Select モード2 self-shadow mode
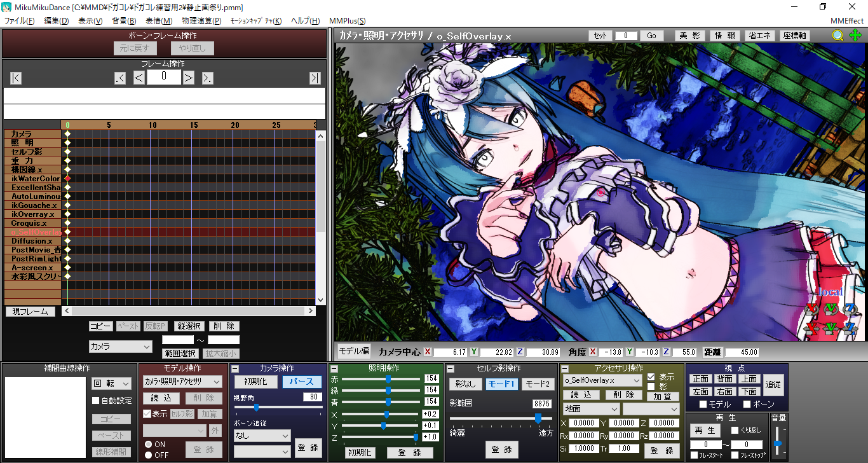Image resolution: width=868 pixels, height=463 pixels. 538,384
